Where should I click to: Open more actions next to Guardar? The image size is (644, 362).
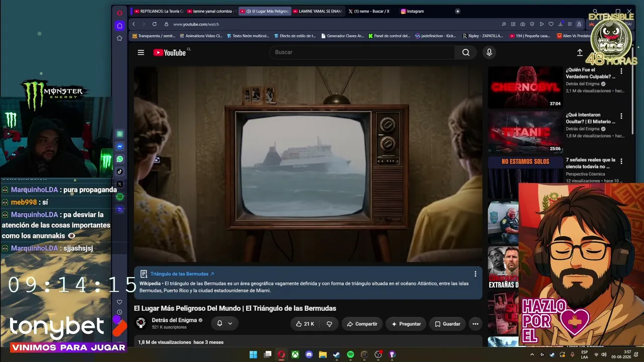(475, 324)
